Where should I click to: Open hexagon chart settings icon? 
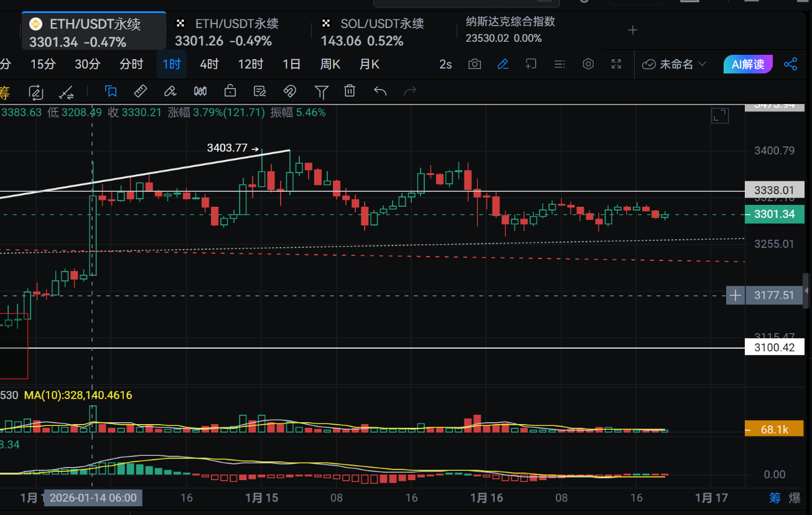pos(588,64)
